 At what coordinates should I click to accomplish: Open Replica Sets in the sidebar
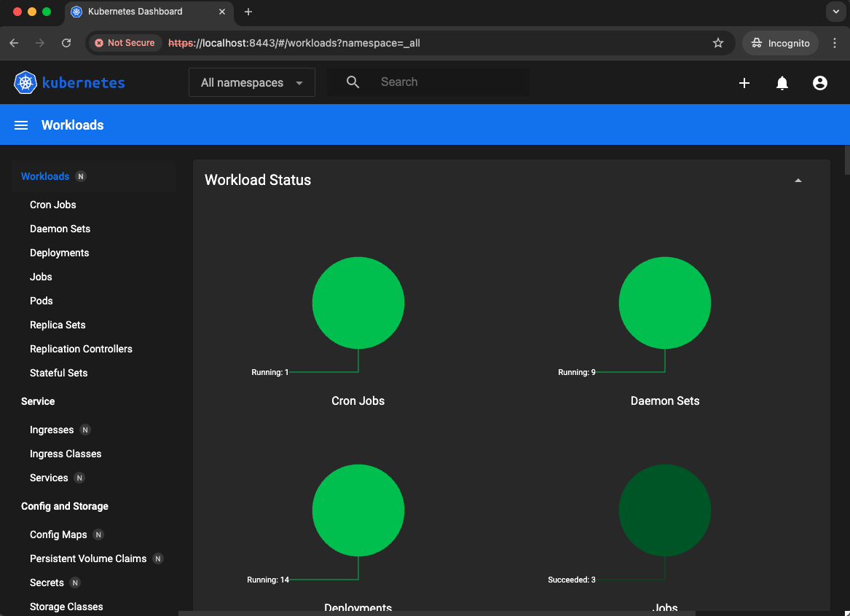tap(58, 325)
